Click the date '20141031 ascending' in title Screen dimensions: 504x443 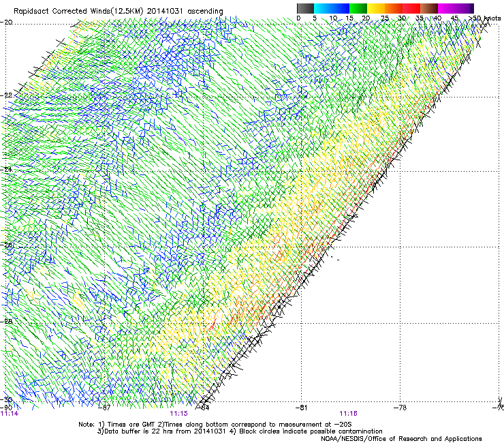pos(185,11)
